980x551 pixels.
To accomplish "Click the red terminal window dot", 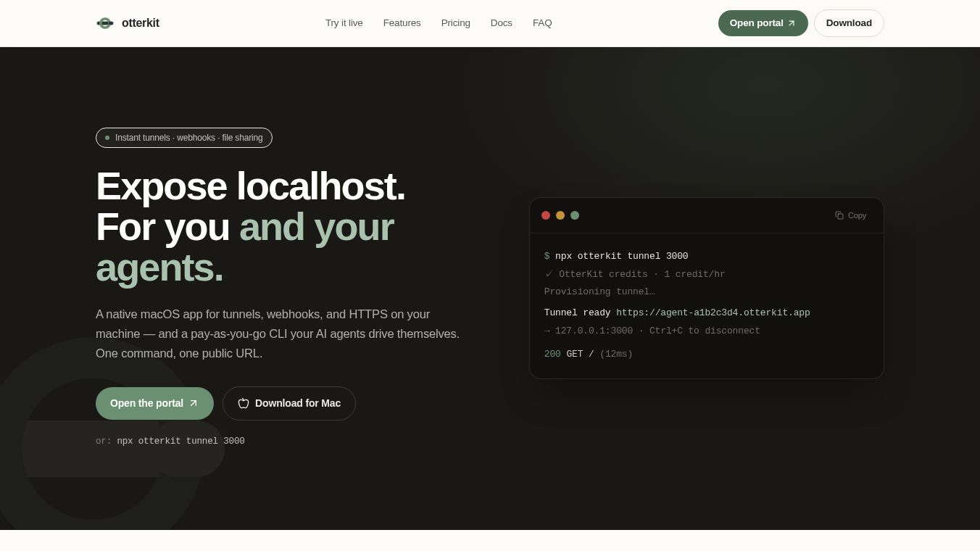I will tap(546, 215).
